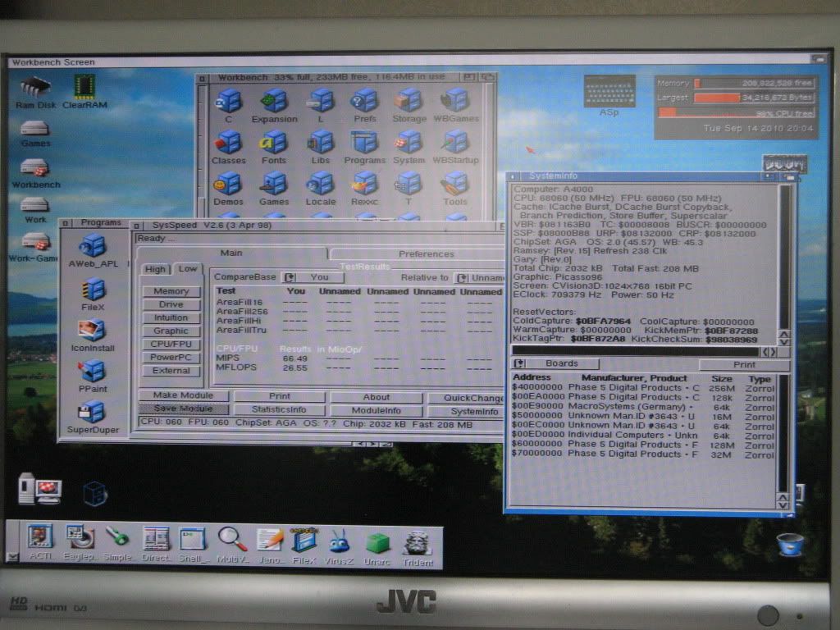Click the Trident statue icon in dock
840x630 pixels.
[418, 542]
